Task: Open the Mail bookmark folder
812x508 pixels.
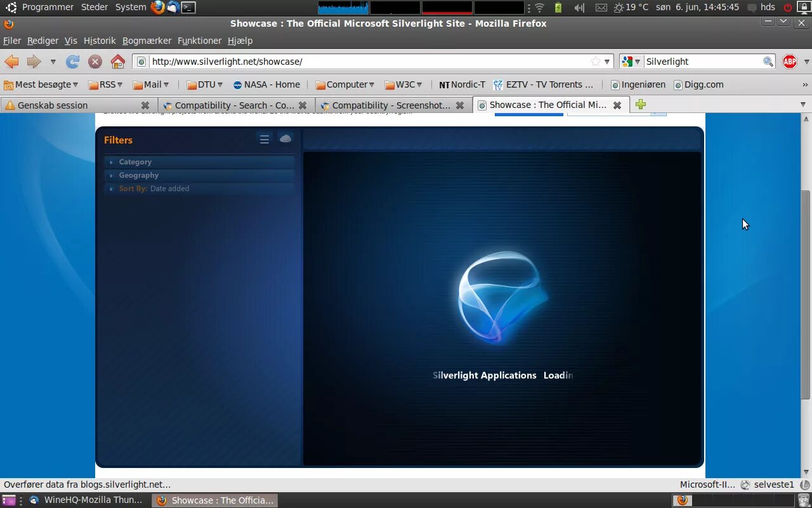Action: pos(151,84)
